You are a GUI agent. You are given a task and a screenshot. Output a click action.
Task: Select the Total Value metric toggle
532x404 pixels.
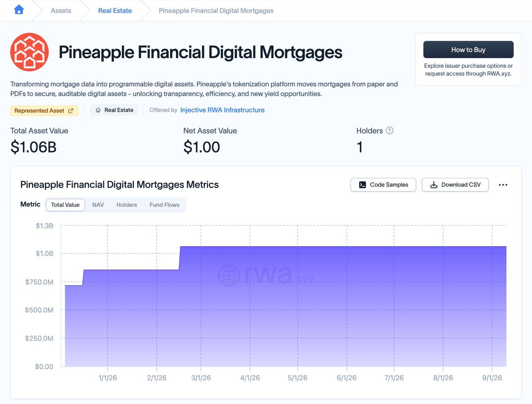[x=65, y=205]
